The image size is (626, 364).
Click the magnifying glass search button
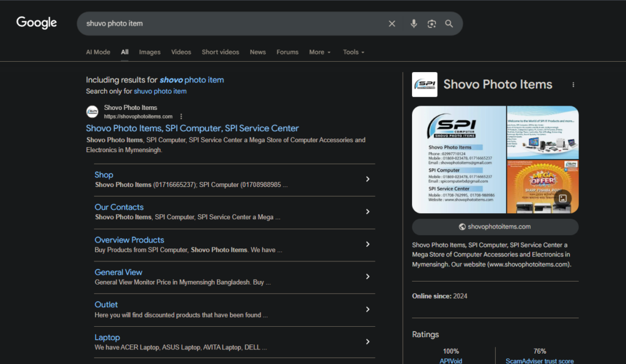[x=449, y=24]
